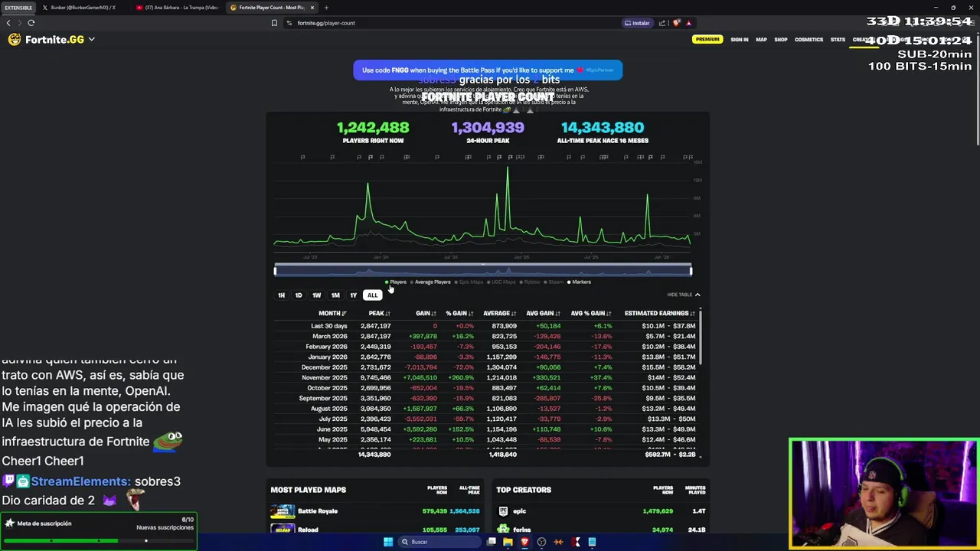Click the browser address bar URL
The width and height of the screenshot is (980, 551).
[326, 23]
